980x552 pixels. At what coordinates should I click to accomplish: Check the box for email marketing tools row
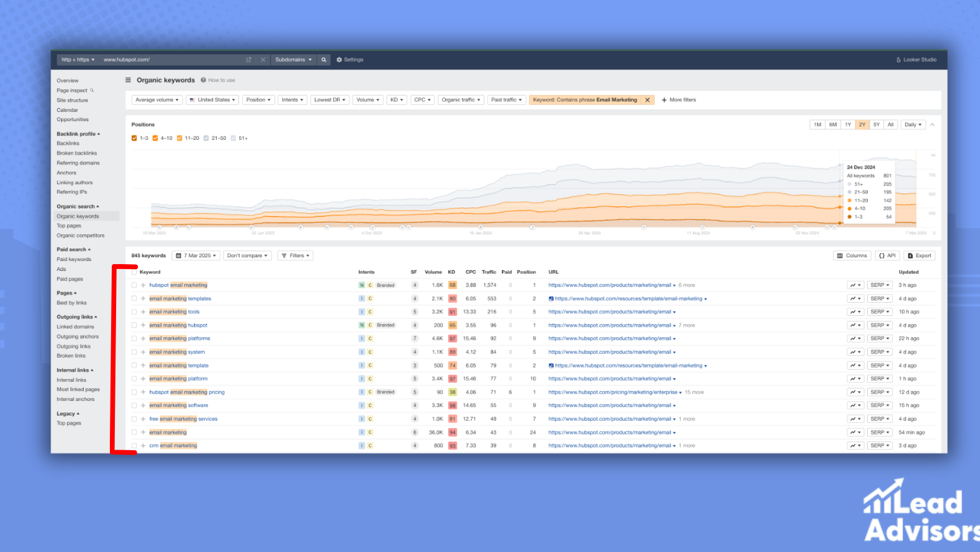(134, 312)
